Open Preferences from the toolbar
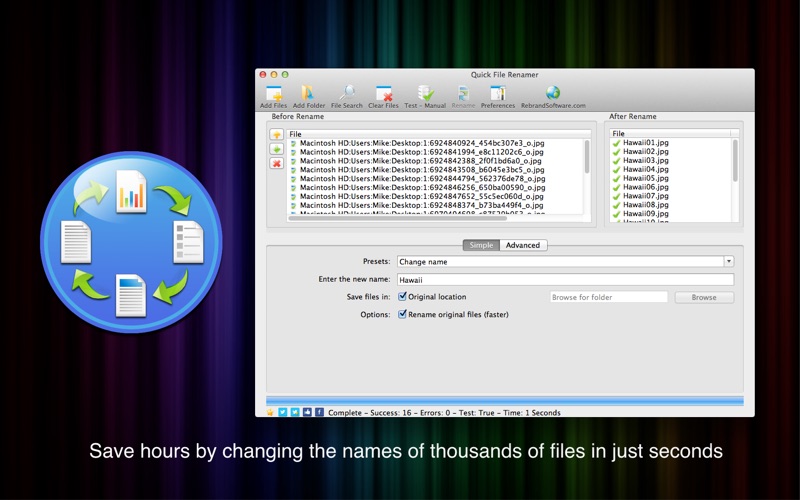Screen dimensions: 800x500 pyautogui.click(x=498, y=94)
